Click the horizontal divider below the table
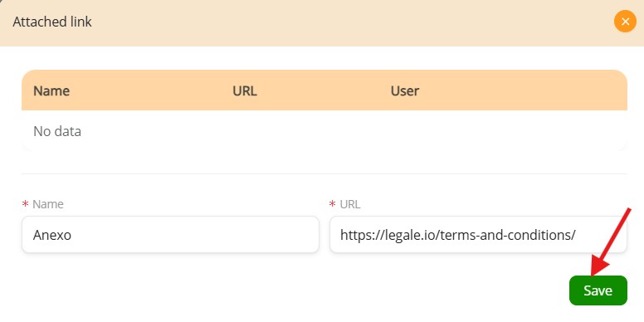Image resolution: width=644 pixels, height=322 pixels. [324, 173]
